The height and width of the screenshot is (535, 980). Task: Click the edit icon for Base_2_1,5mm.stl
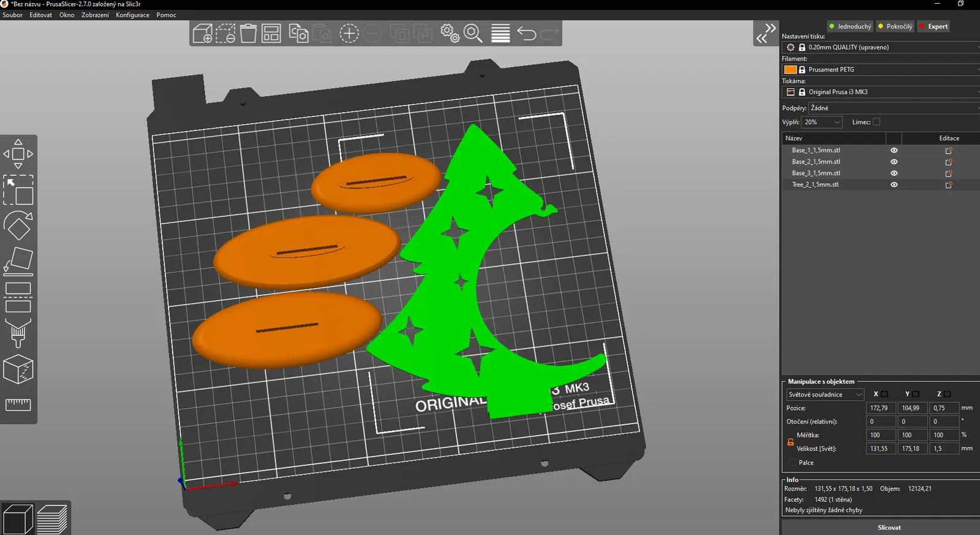[x=949, y=162]
